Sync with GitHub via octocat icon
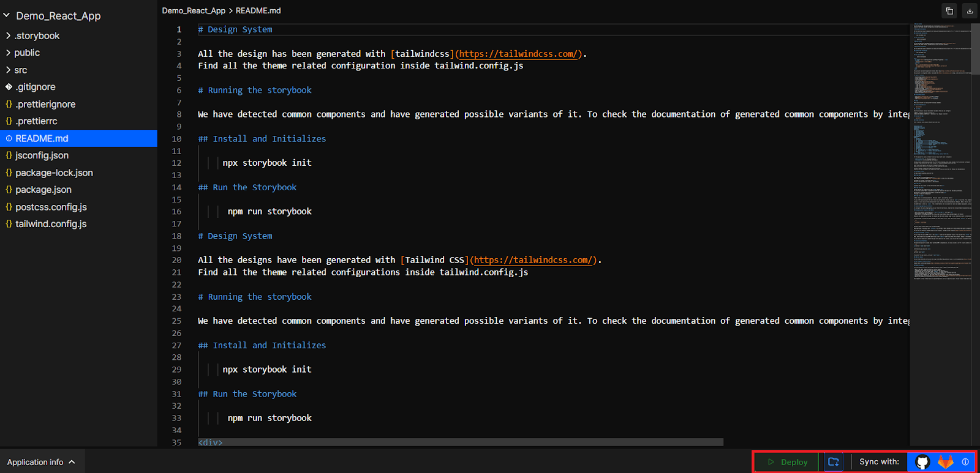The width and height of the screenshot is (980, 473). pos(922,462)
